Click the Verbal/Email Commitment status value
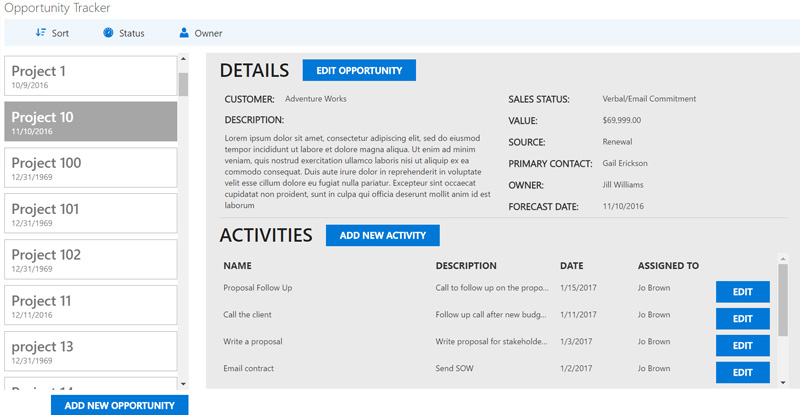 649,99
